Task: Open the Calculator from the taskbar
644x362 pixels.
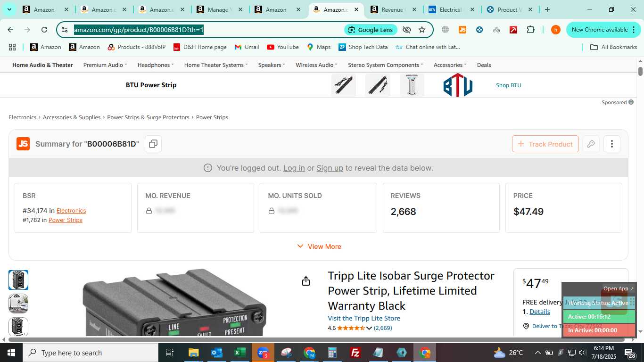Action: [x=332, y=353]
